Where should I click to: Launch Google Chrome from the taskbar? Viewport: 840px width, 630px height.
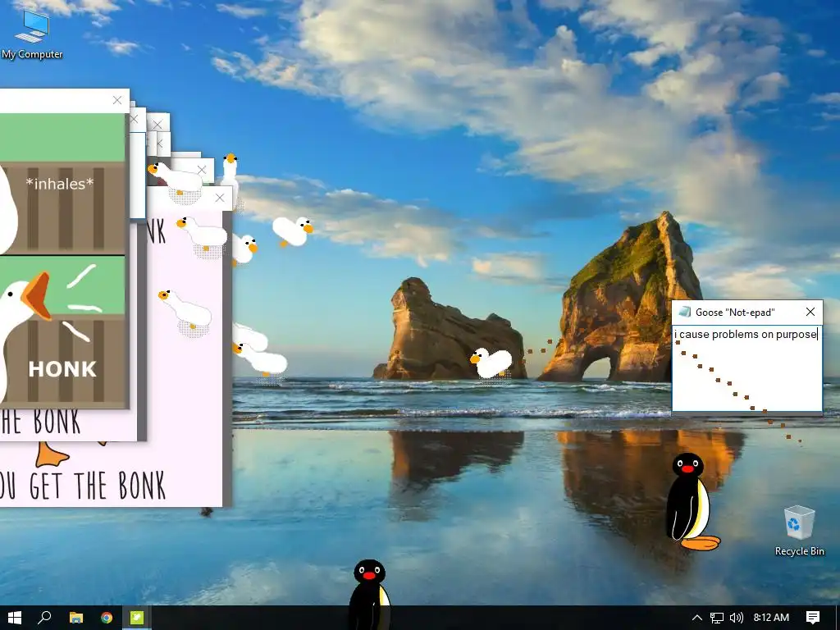pyautogui.click(x=107, y=618)
